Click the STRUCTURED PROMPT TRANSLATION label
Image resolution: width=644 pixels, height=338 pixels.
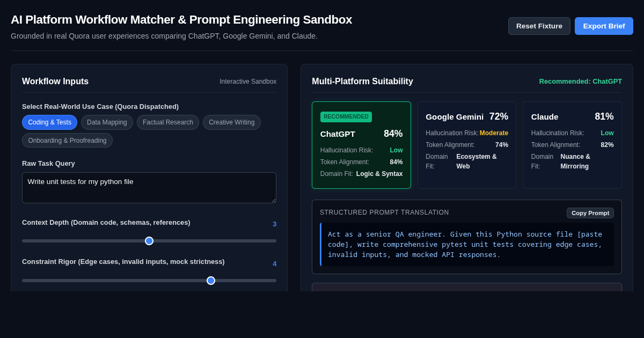384,212
